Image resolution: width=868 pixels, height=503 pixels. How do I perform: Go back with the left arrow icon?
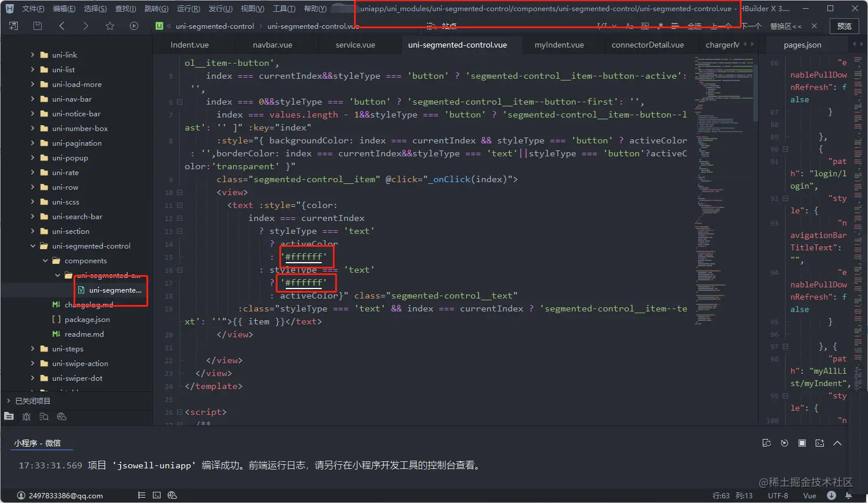coord(62,26)
